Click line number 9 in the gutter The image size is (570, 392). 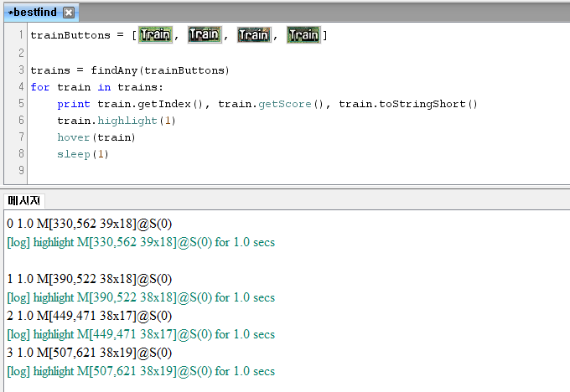coord(21,170)
